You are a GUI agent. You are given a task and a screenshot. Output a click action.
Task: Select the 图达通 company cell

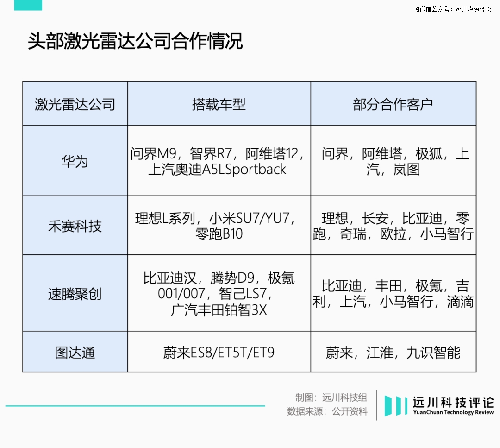tap(75, 353)
